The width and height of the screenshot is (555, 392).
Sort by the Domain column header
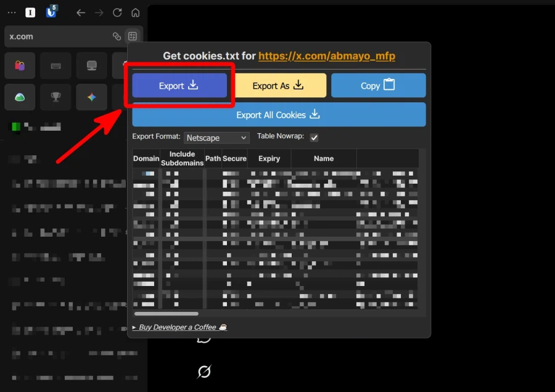point(146,158)
